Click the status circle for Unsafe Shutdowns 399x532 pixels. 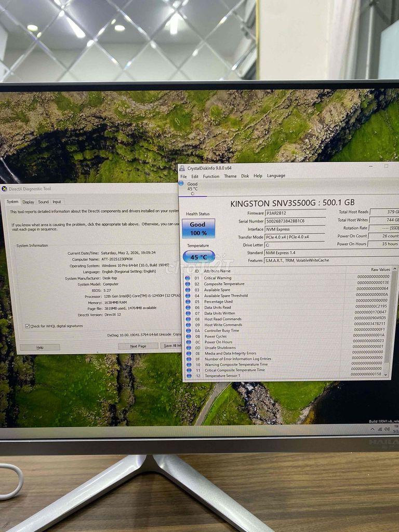tap(189, 348)
